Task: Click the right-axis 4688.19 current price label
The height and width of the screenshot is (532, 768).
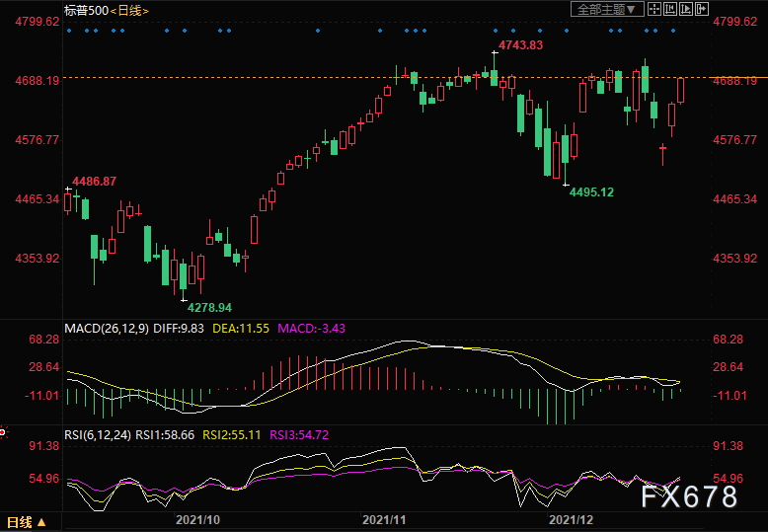Action: [735, 81]
